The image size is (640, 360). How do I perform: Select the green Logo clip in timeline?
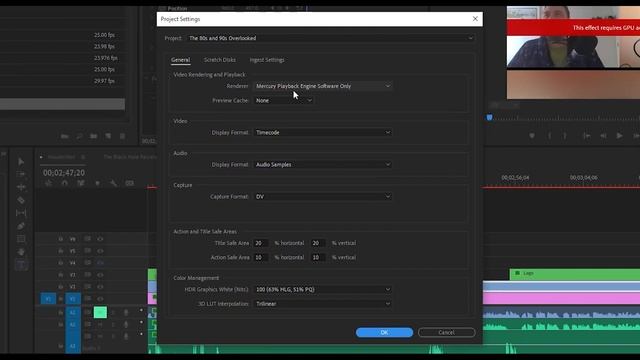coord(575,273)
